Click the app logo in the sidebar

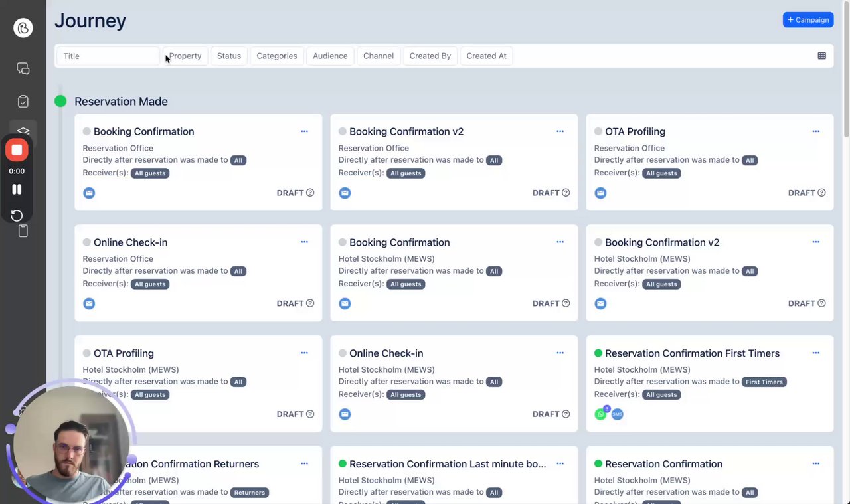(x=23, y=28)
